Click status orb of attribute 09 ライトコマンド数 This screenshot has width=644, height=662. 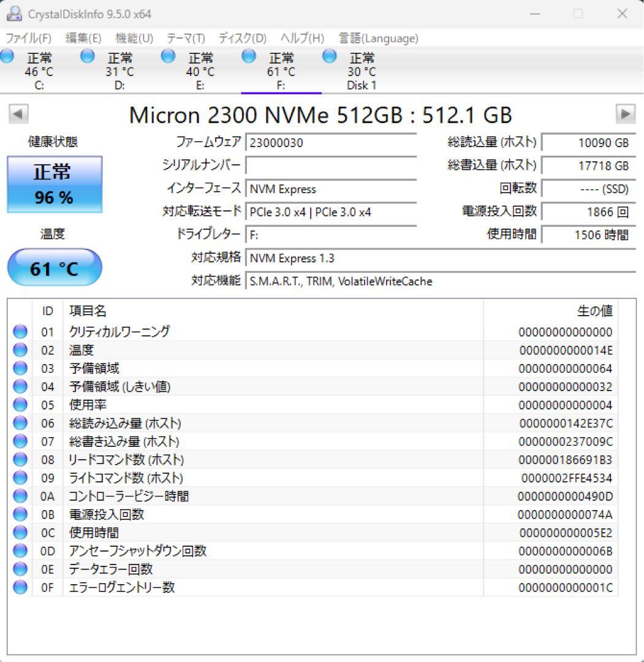tap(20, 477)
